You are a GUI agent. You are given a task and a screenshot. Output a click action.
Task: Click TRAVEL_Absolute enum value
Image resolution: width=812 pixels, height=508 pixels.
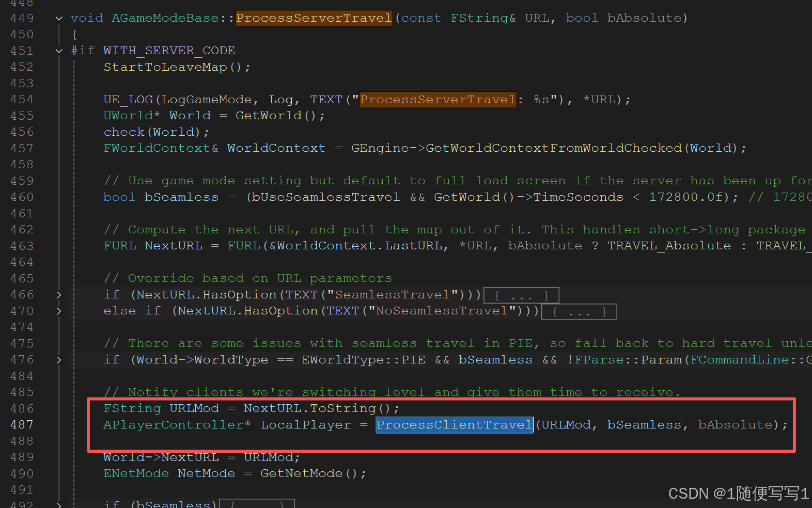[669, 246]
